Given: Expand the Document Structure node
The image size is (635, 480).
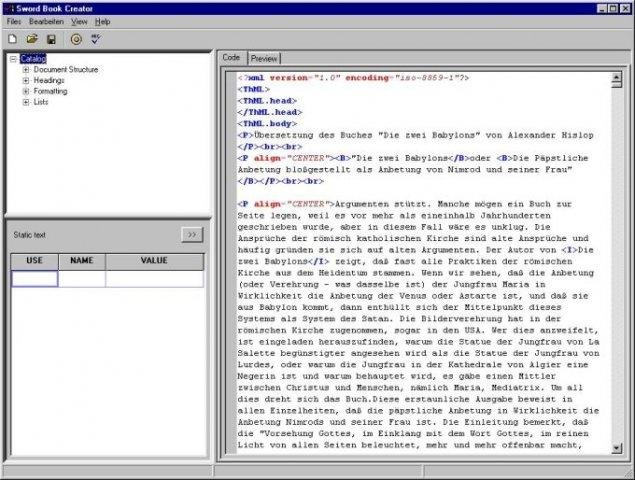Looking at the screenshot, I should coord(26,70).
